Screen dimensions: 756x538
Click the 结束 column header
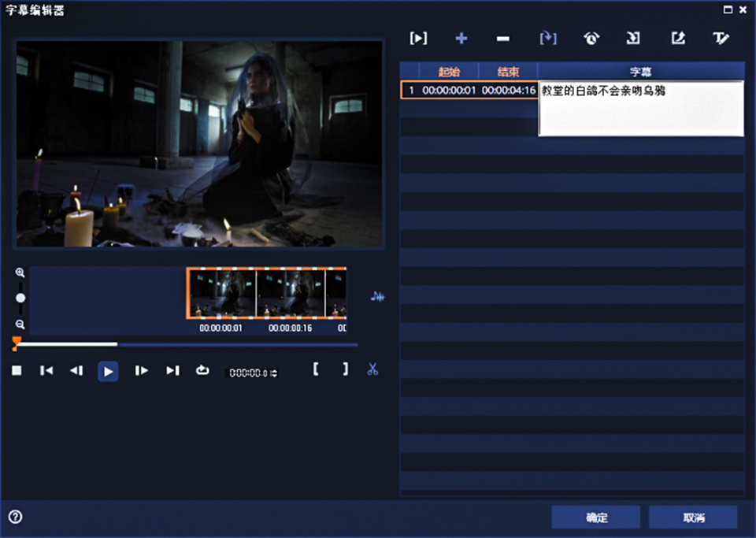click(x=508, y=72)
